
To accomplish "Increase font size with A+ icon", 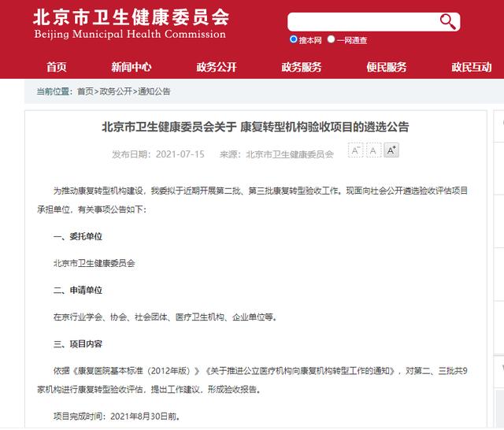I will pos(391,150).
